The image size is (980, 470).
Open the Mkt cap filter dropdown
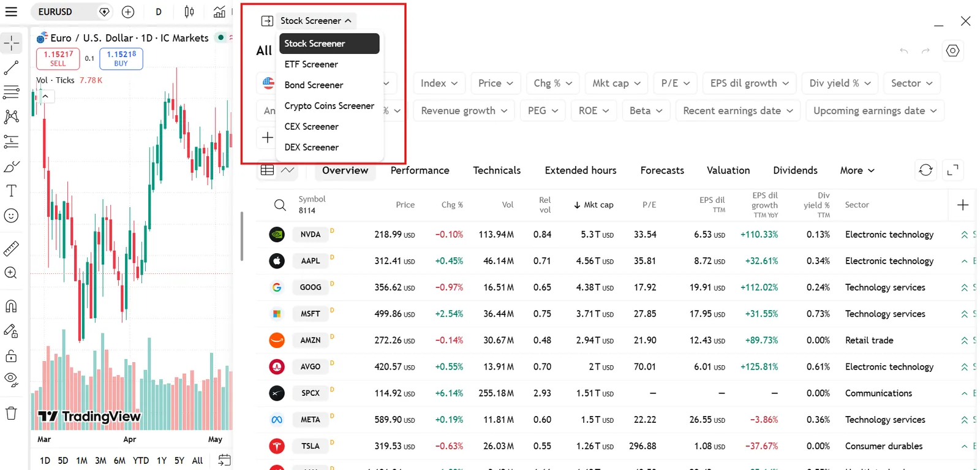click(x=616, y=83)
